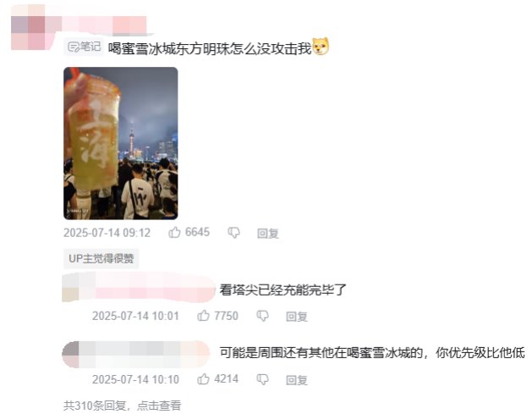Dislike the main comment about 蜜雪冰城
The width and height of the screenshot is (532, 414).
(x=233, y=233)
